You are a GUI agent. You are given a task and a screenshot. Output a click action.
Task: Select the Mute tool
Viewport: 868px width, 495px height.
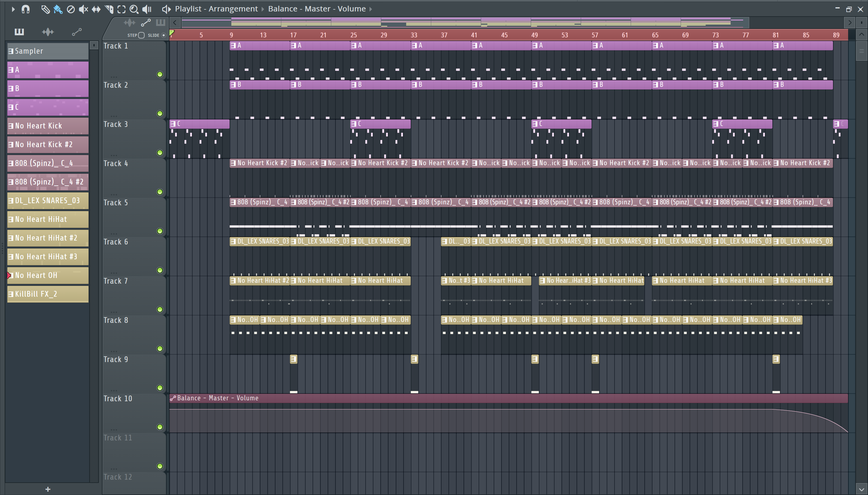tap(83, 9)
